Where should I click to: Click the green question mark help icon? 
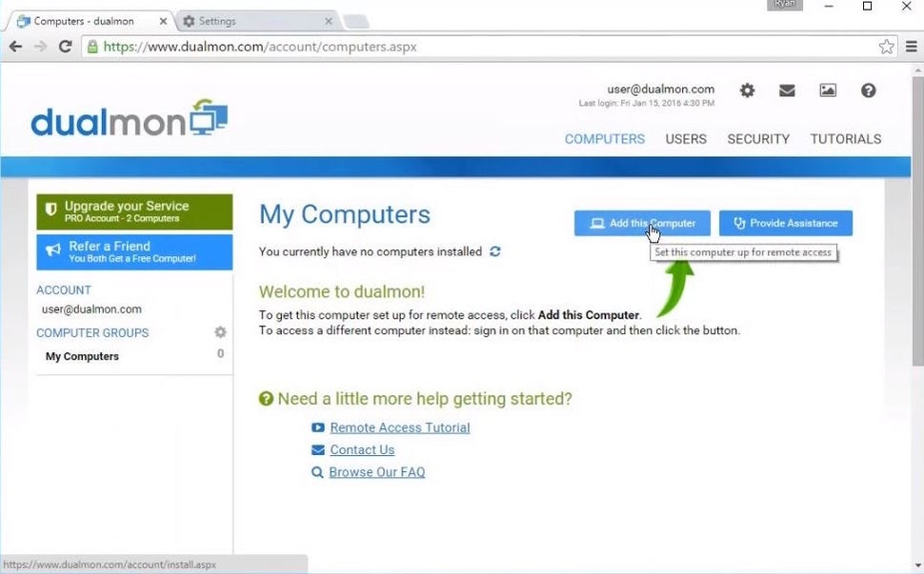pos(266,399)
